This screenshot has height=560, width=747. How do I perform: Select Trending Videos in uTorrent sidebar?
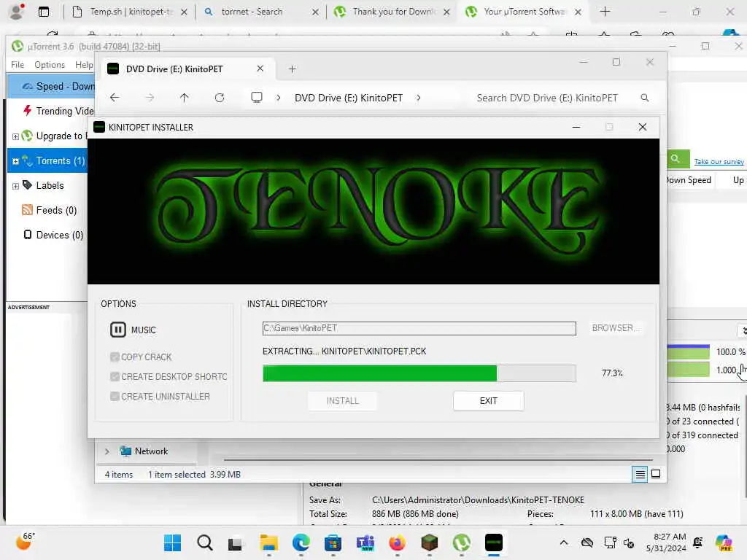tap(58, 111)
